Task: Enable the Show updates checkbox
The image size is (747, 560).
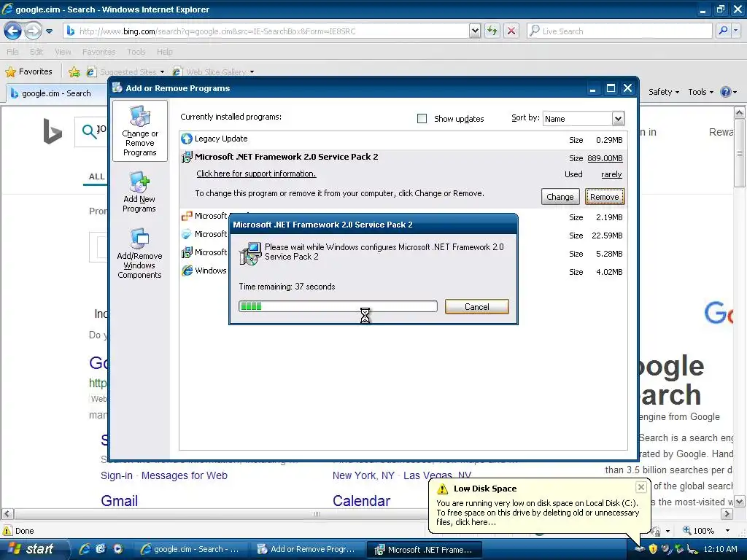Action: tap(422, 118)
